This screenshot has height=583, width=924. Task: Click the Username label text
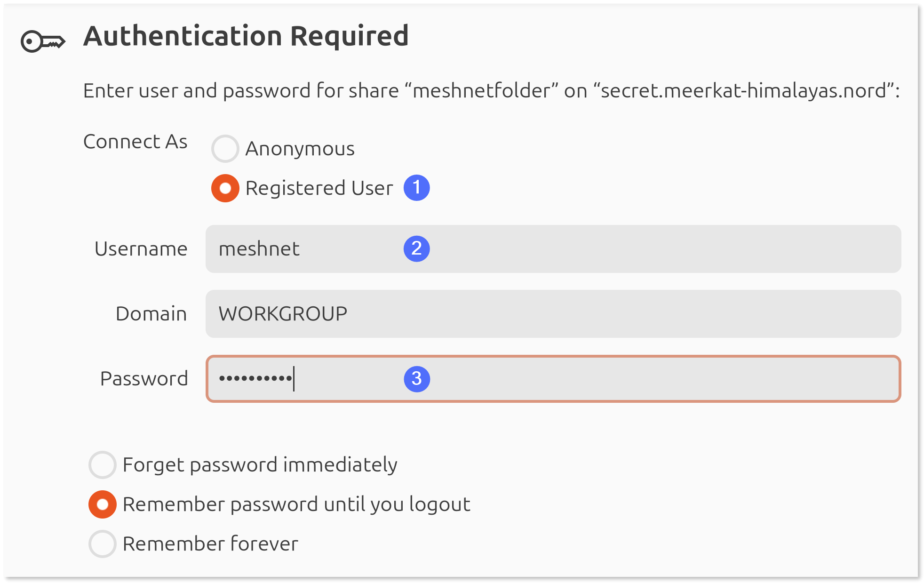click(x=141, y=249)
